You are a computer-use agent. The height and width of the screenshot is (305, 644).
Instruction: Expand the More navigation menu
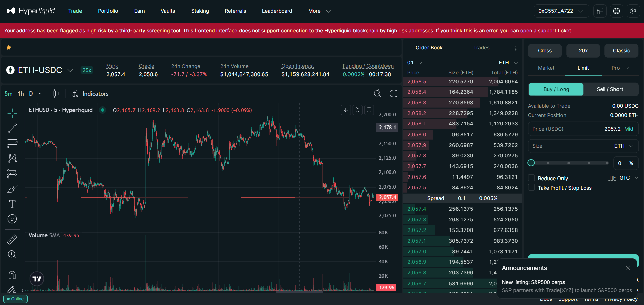pos(319,11)
